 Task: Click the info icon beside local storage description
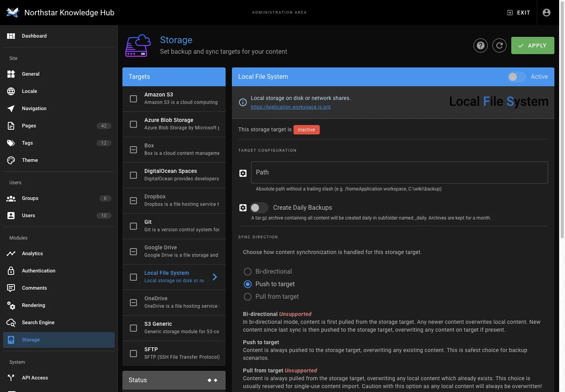click(x=243, y=102)
